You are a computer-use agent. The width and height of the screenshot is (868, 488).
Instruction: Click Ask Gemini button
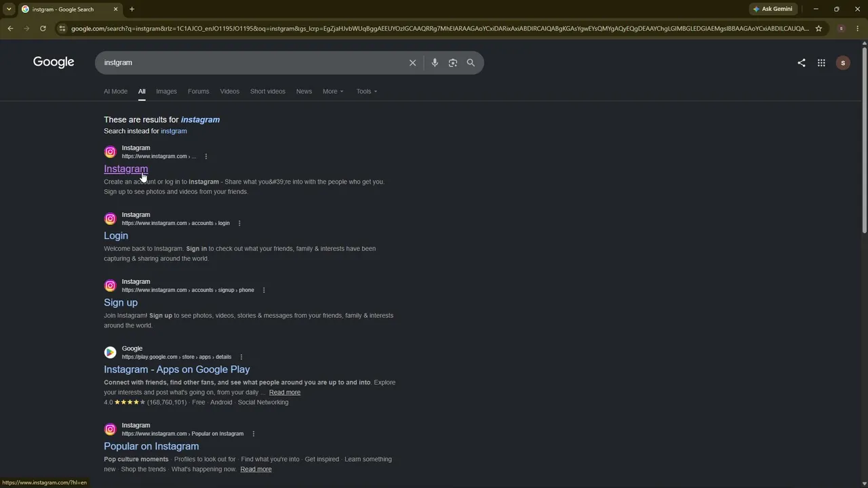[x=772, y=9]
